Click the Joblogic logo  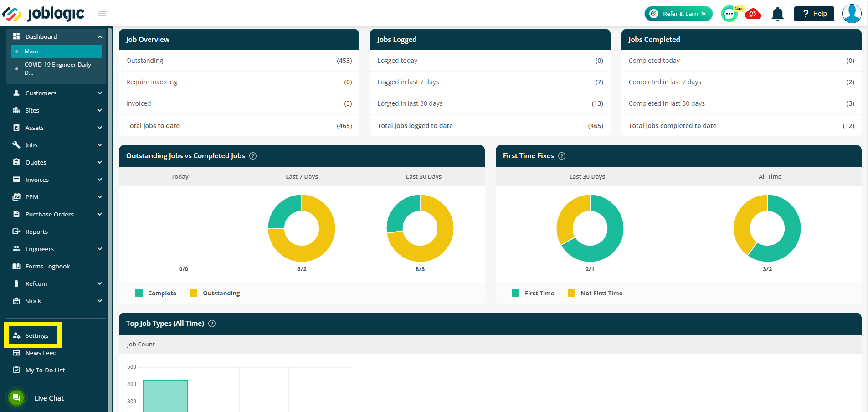click(44, 14)
